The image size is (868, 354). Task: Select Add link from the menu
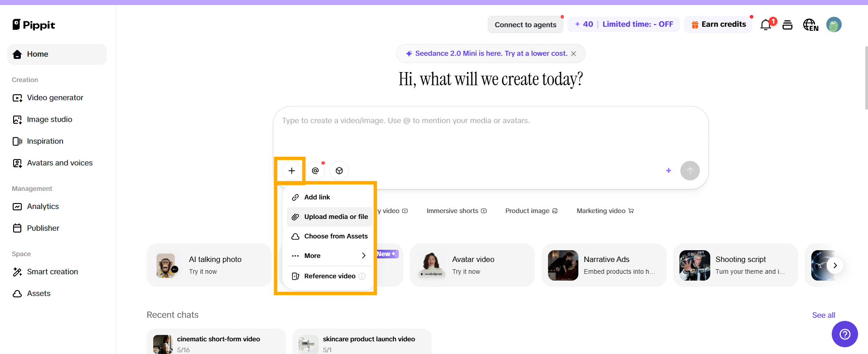click(330, 197)
